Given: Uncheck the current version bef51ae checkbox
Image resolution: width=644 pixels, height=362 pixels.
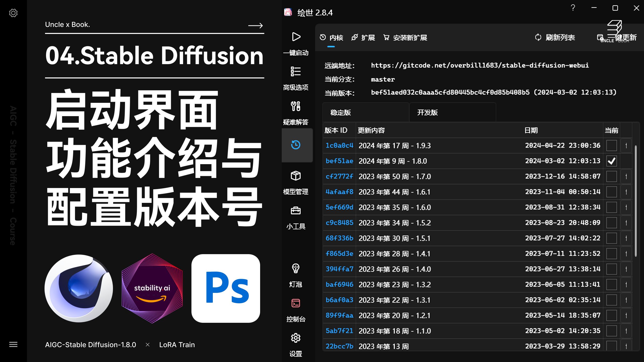Looking at the screenshot, I should 612,161.
